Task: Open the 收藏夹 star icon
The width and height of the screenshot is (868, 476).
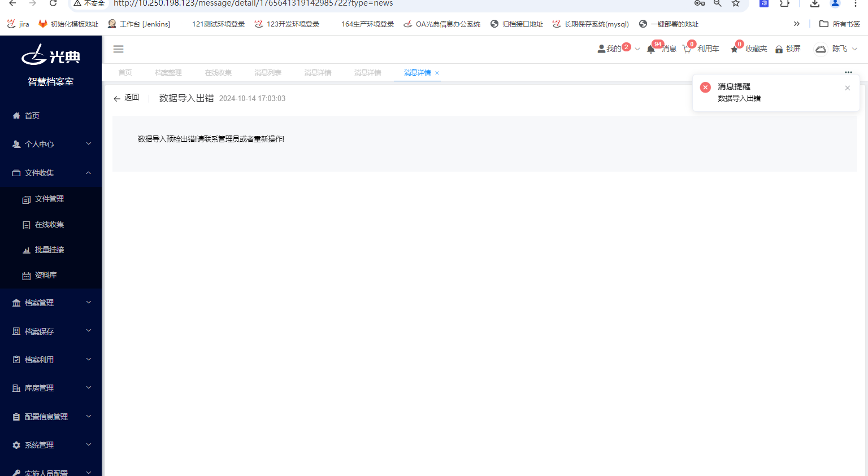Action: [734, 49]
